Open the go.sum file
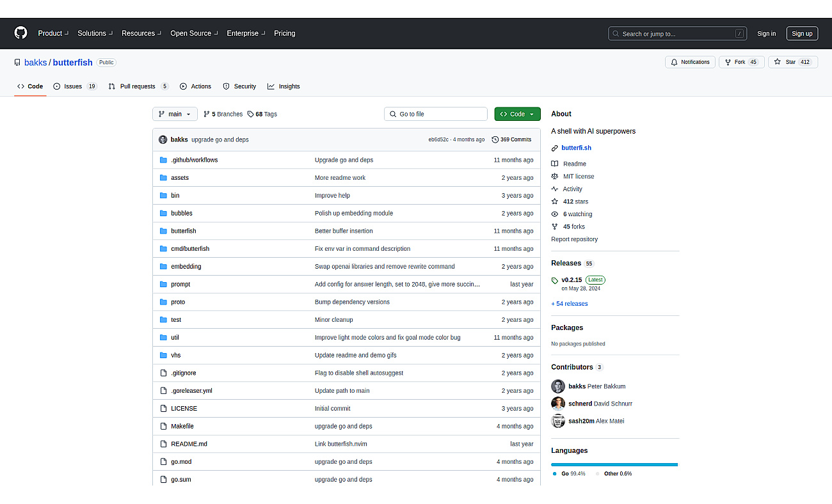Image resolution: width=832 pixels, height=504 pixels. point(180,480)
